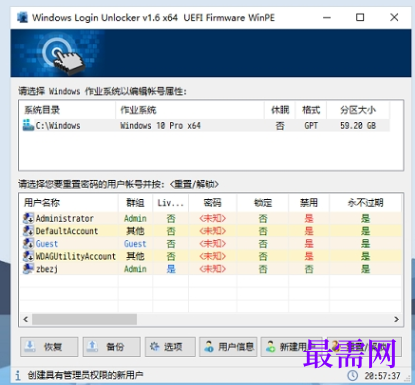Click password <未知> in zbezj row
The width and height of the screenshot is (415, 385).
(x=213, y=269)
